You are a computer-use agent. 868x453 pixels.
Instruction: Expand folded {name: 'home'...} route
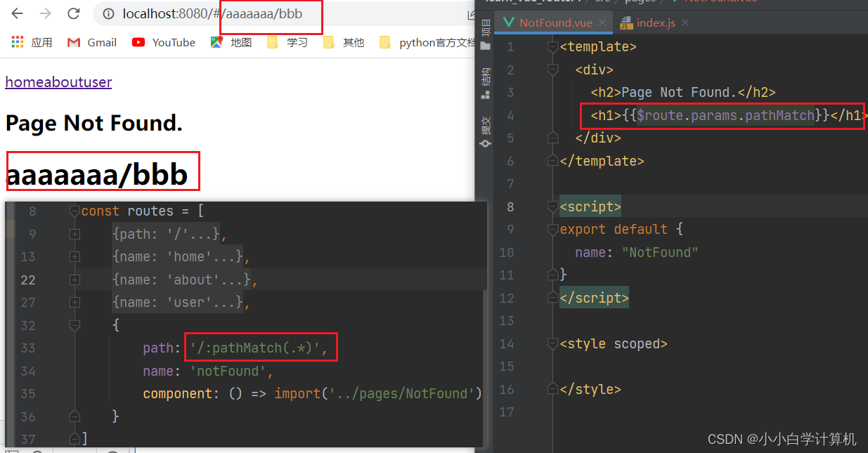[75, 256]
